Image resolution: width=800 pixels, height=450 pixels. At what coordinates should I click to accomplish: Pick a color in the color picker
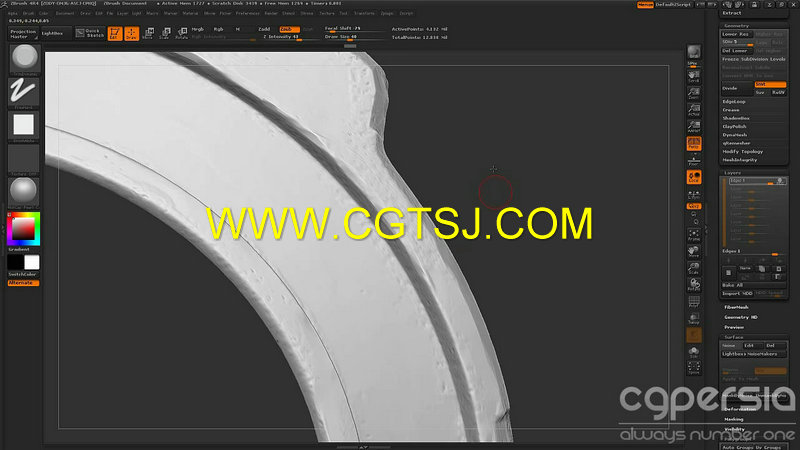(23, 229)
